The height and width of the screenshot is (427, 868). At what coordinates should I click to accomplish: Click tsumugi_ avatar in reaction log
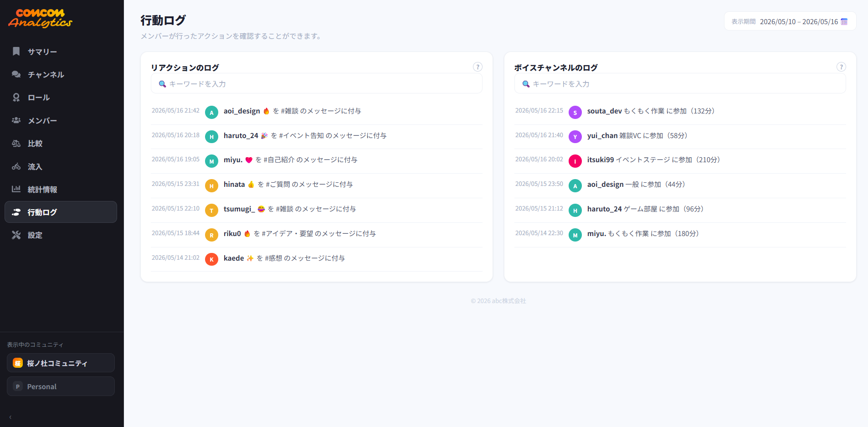211,210
